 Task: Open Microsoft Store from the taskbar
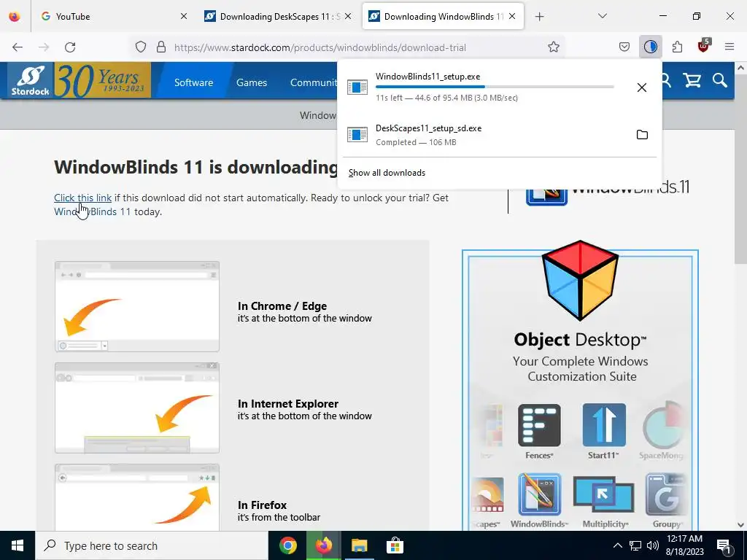(395, 545)
